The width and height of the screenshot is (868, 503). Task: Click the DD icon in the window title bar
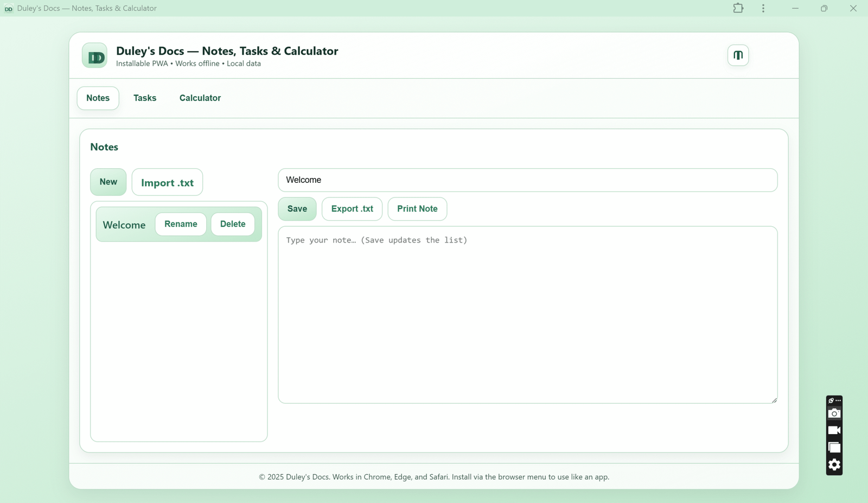[8, 8]
